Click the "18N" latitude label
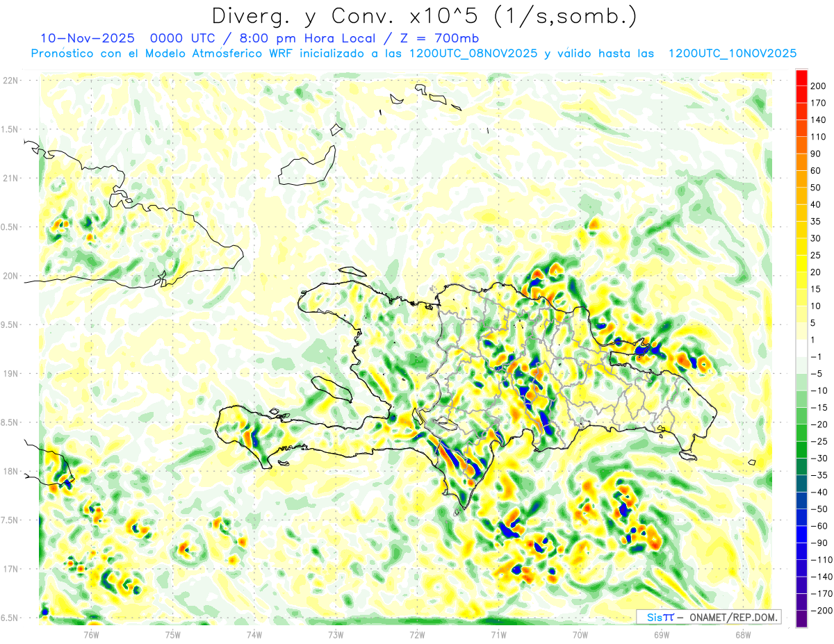 pyautogui.click(x=10, y=472)
